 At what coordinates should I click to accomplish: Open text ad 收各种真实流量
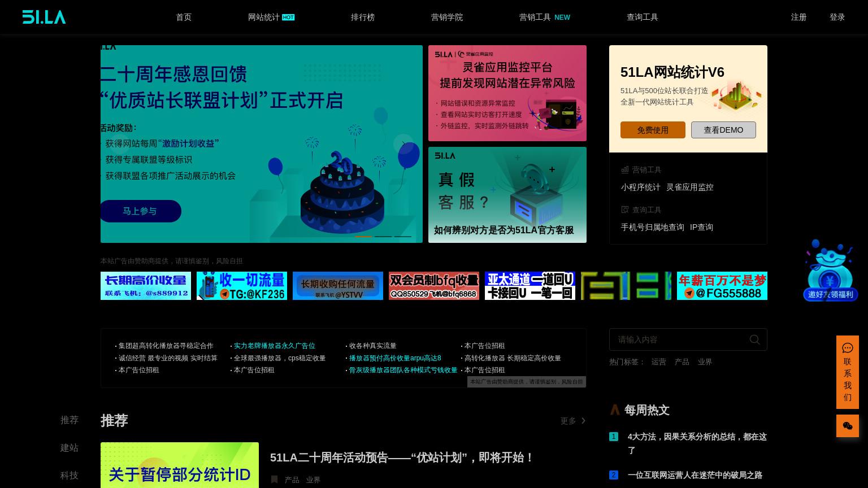373,346
